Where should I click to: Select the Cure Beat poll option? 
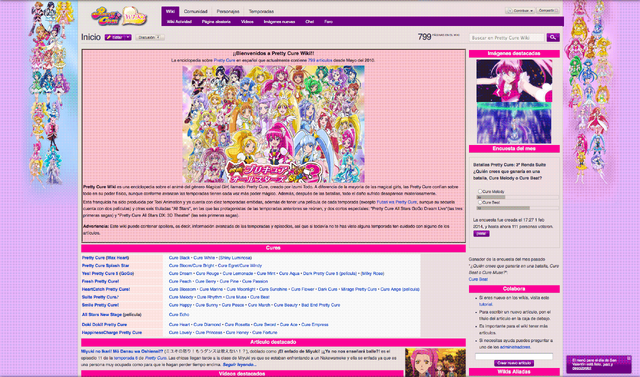click(x=480, y=202)
